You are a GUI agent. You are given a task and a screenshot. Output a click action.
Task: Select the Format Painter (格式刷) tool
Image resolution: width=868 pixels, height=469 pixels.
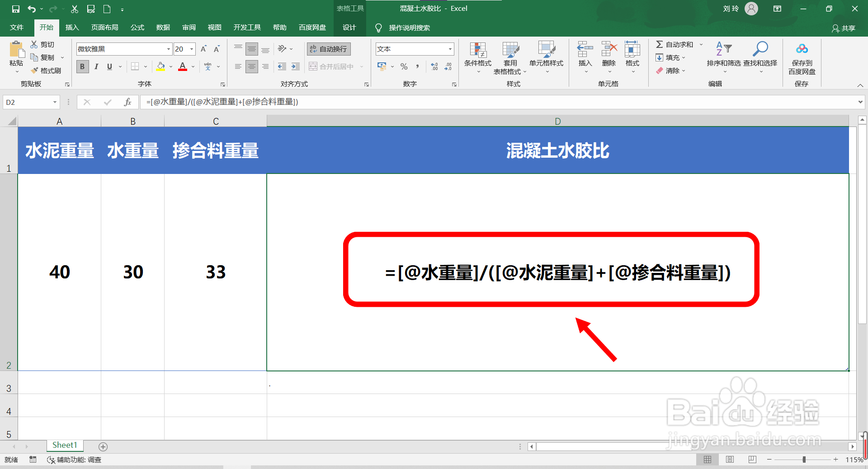point(47,70)
